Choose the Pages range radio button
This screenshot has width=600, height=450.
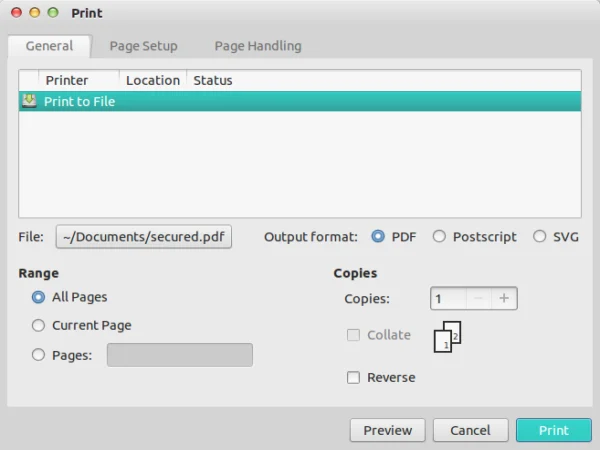[x=38, y=355]
